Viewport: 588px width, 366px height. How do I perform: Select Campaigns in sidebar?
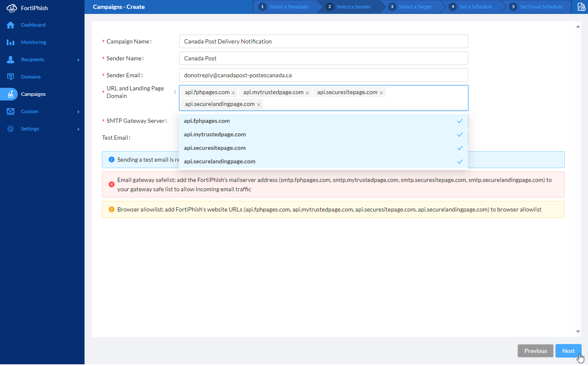[33, 94]
